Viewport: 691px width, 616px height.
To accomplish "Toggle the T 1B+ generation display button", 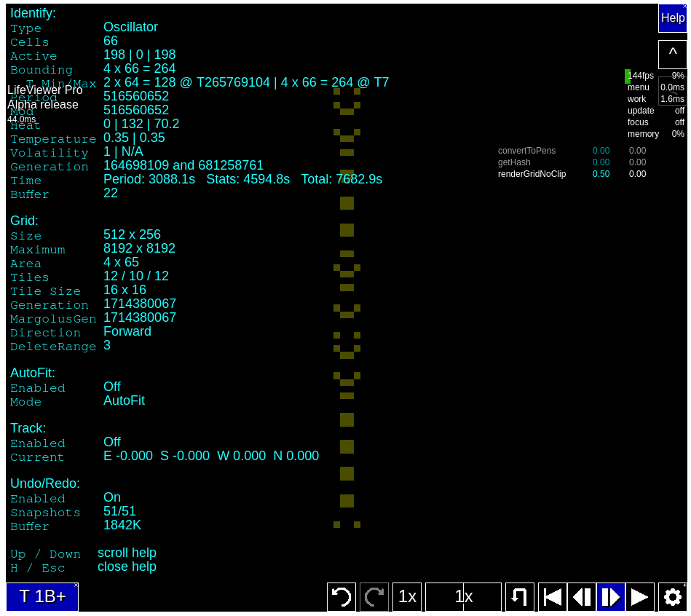I will tap(42, 596).
